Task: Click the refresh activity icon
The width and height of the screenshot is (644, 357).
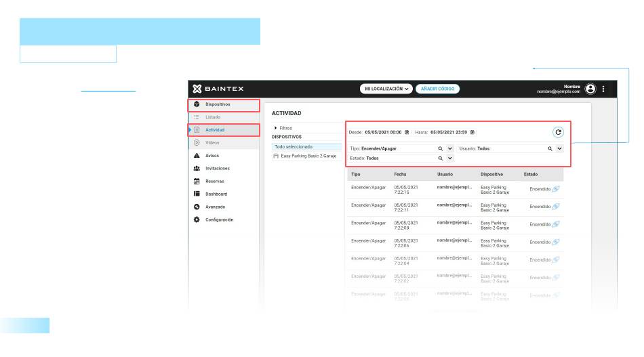Action: (558, 132)
